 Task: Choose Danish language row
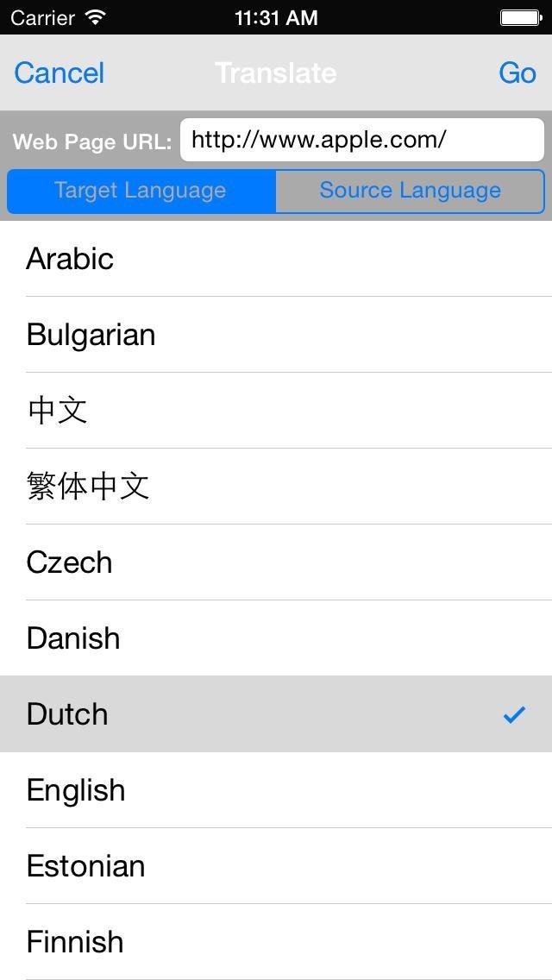(276, 638)
